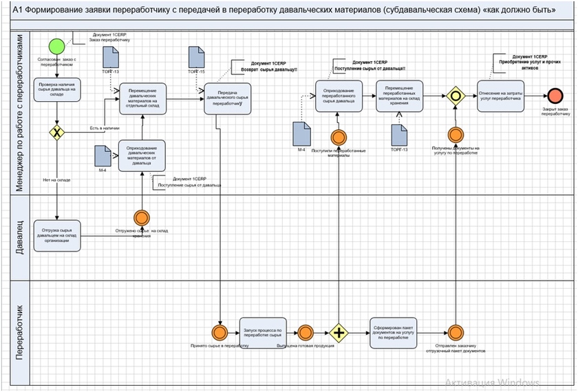Click the 'Отнесение на затраты услуг переработчика' task
Viewport: 578px width, 392px height.
point(500,96)
